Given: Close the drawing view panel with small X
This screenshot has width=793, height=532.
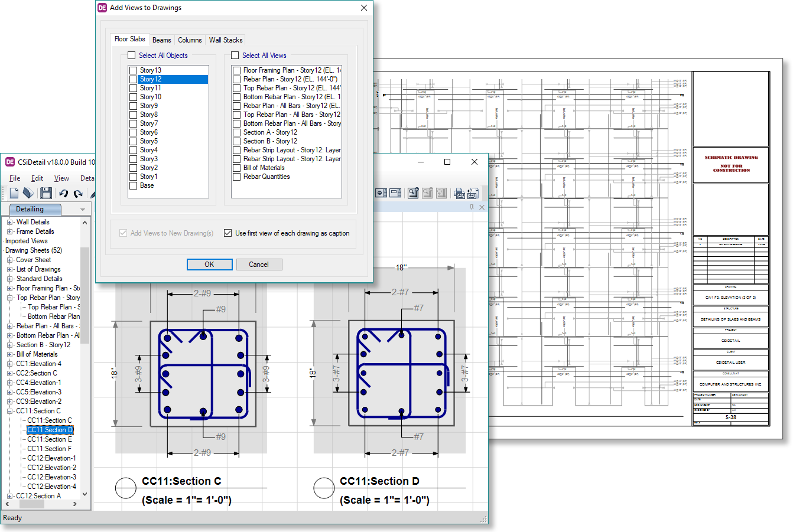Looking at the screenshot, I should [x=482, y=207].
